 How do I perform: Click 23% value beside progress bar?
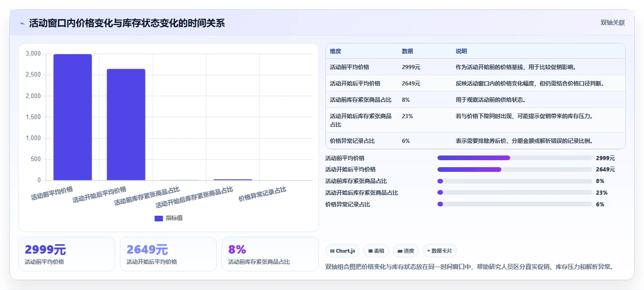point(602,193)
